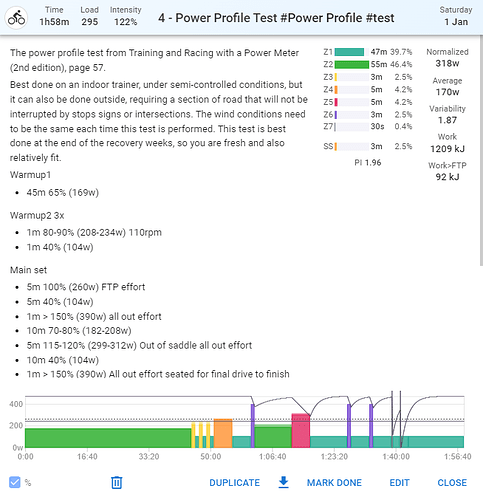Click the SS sweet spot zone row
This screenshot has height=500, width=483.
click(368, 146)
